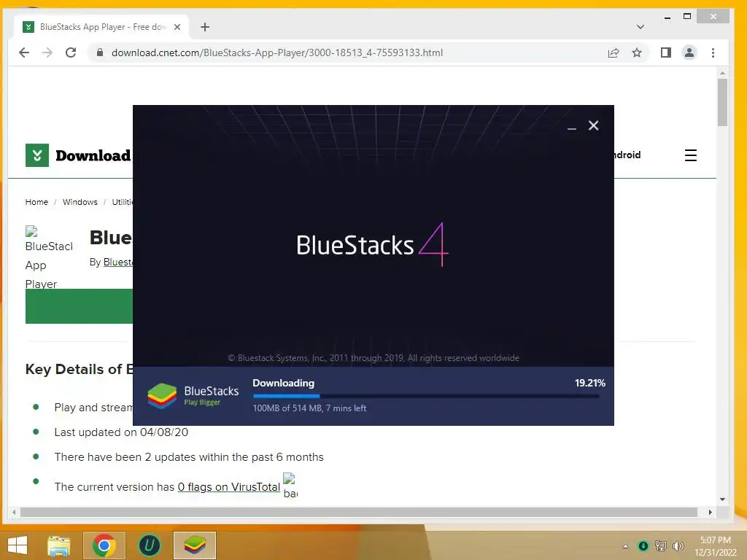Click the Downloading status label

[x=284, y=383]
